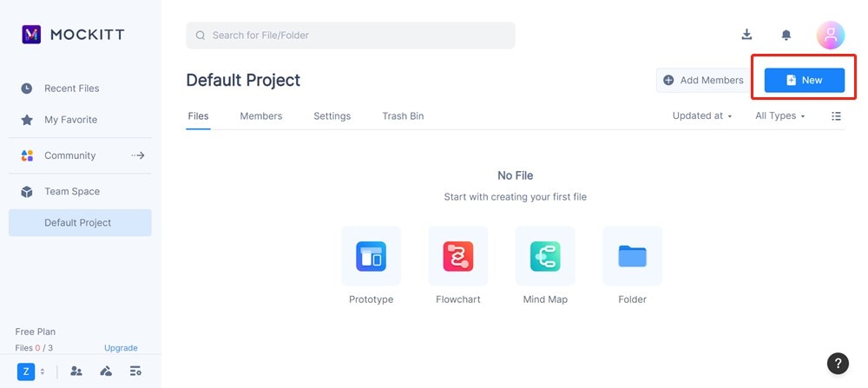Image resolution: width=868 pixels, height=388 pixels.
Task: Expand the All Types filter dropdown
Action: 780,116
